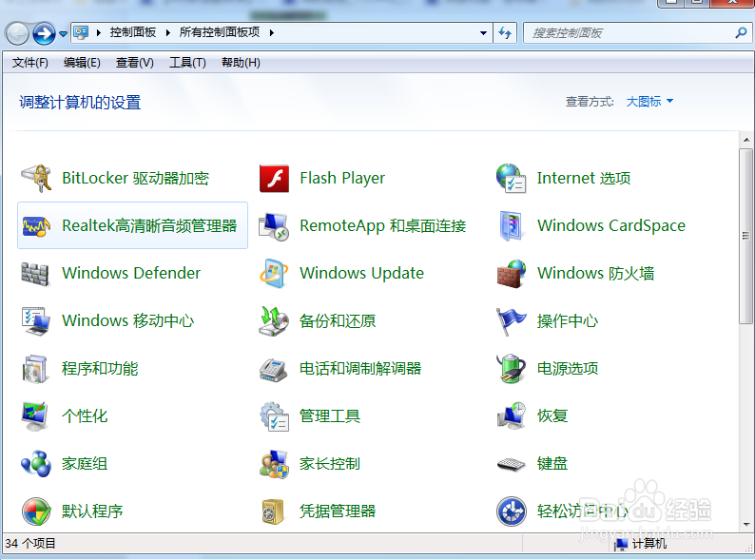Open the 编辑(E) menu
Viewport: 755px width, 560px height.
[x=82, y=63]
